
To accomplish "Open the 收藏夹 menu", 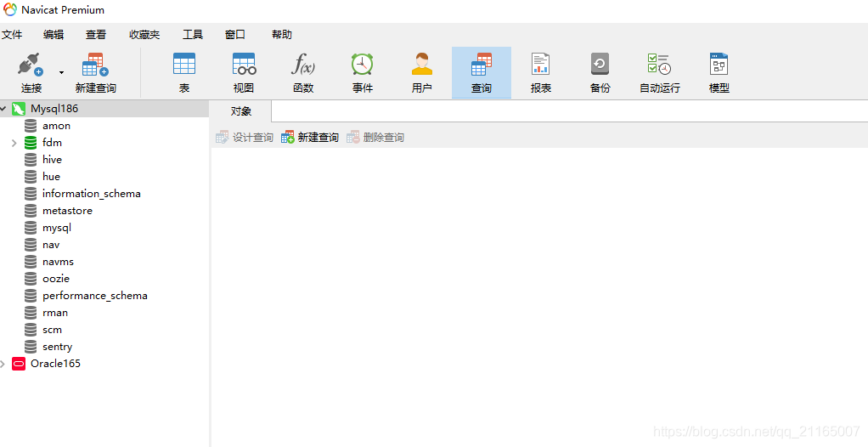I will tap(144, 34).
